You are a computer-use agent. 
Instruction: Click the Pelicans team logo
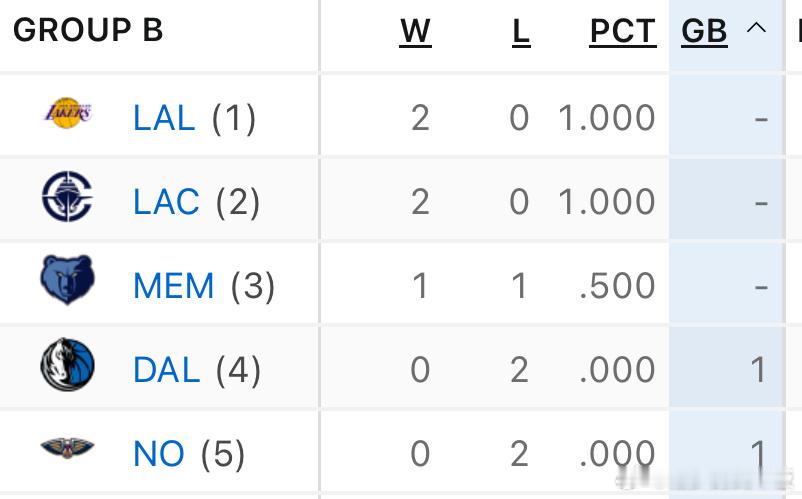[67, 449]
